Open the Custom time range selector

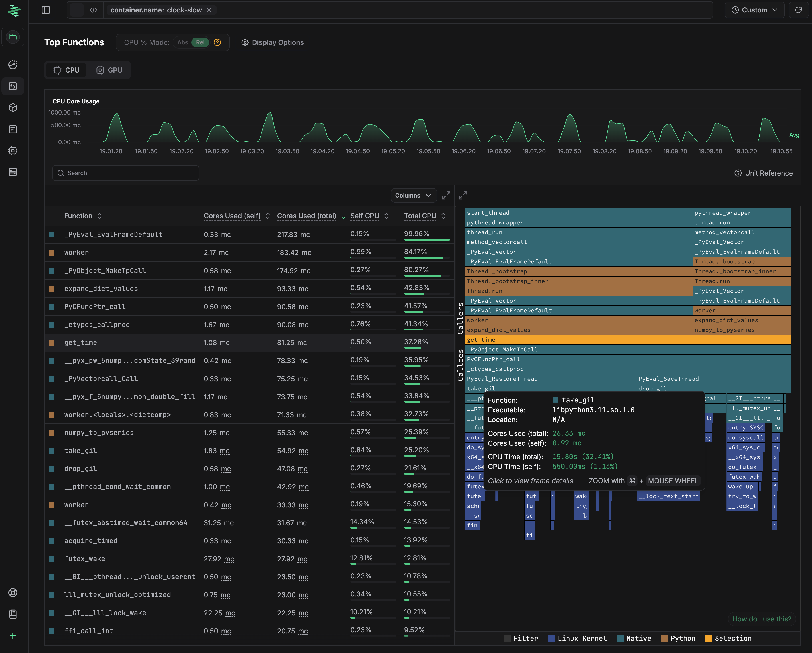click(754, 10)
